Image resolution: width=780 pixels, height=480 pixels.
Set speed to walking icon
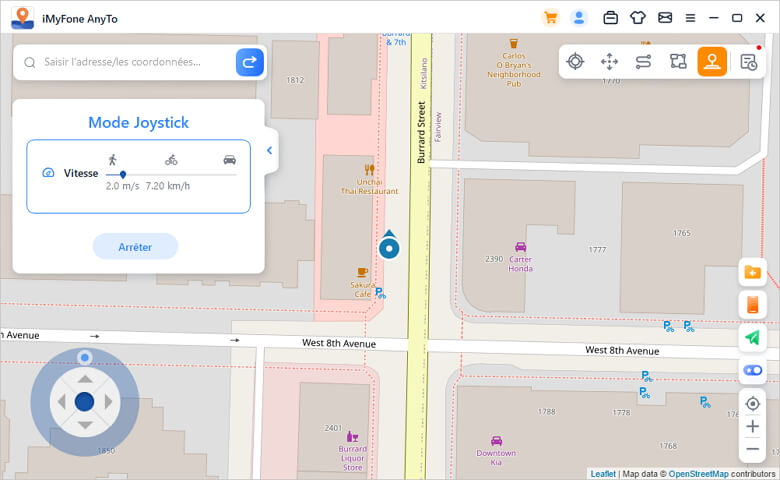click(x=112, y=160)
